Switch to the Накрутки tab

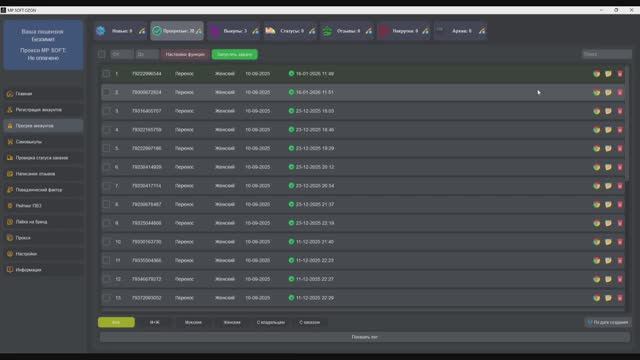tap(404, 31)
